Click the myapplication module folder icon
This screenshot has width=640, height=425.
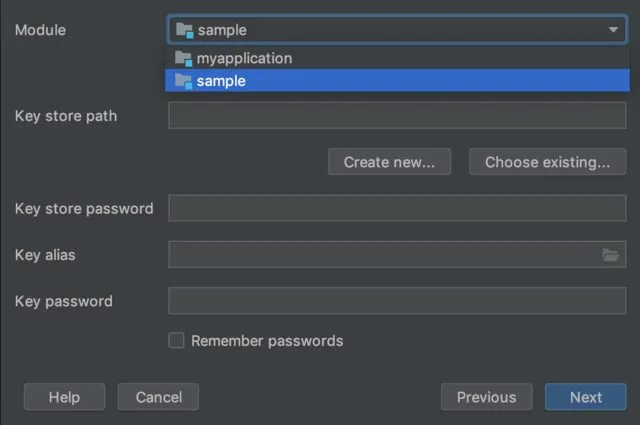pos(183,58)
